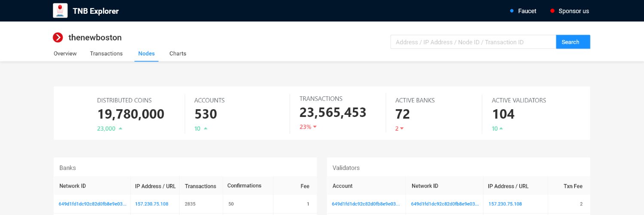Click the TNB Explorer title
644x215 pixels.
96,11
